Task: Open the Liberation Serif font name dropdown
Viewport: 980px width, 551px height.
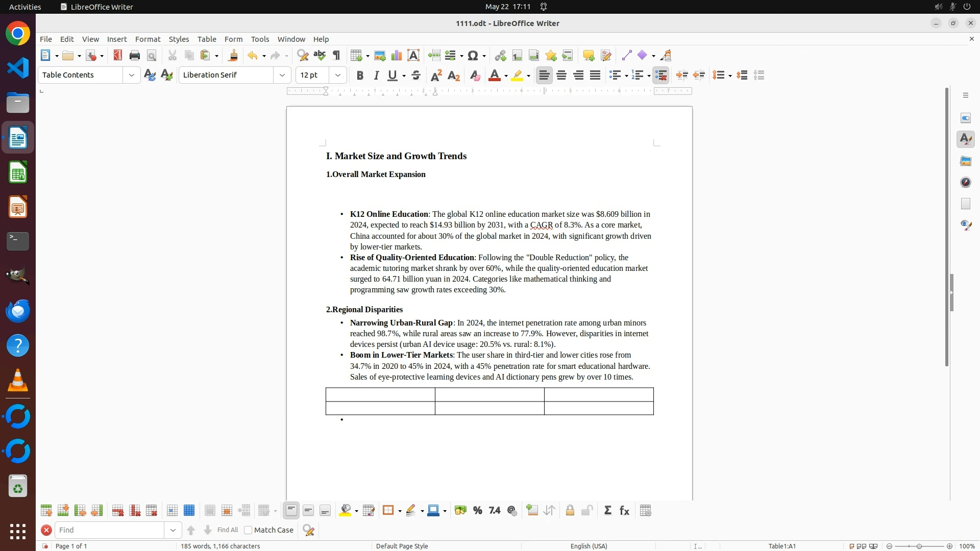Action: point(282,75)
